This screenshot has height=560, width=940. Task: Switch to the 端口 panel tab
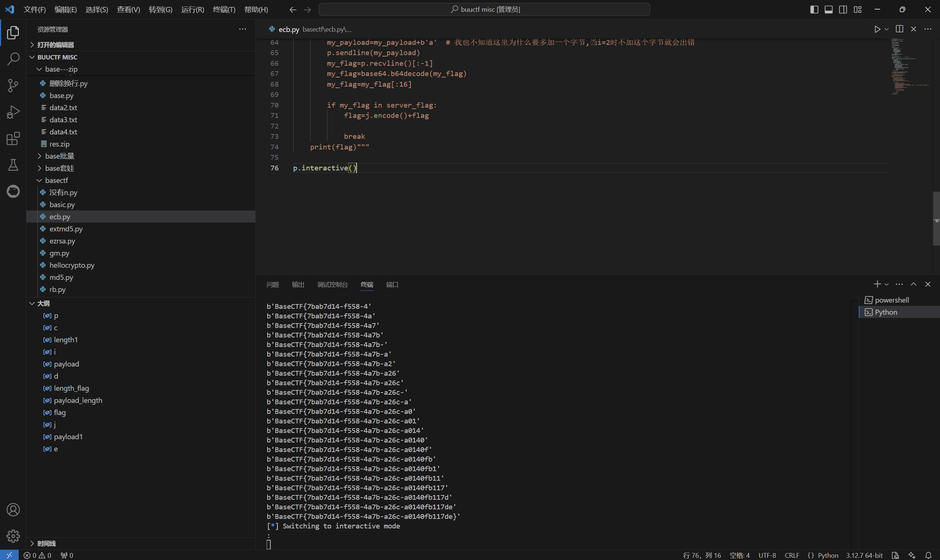tap(392, 285)
